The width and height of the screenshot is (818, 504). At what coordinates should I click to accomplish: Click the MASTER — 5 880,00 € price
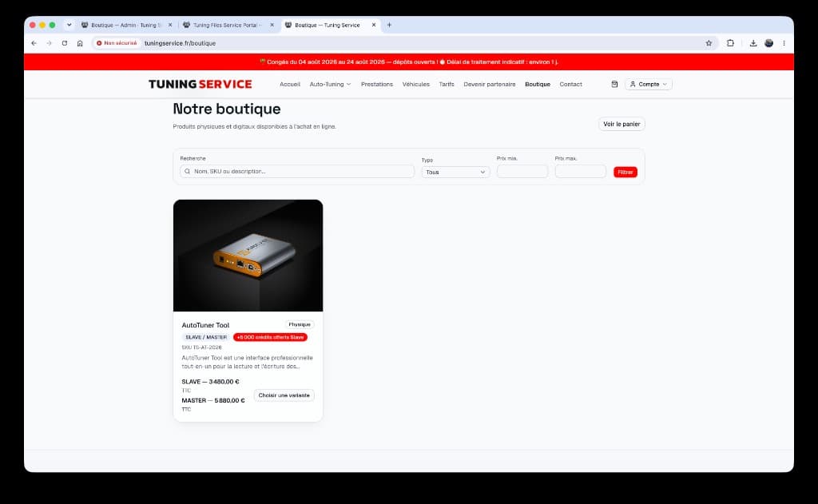click(x=212, y=400)
